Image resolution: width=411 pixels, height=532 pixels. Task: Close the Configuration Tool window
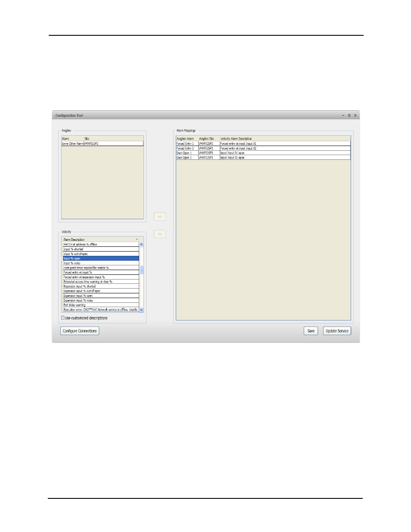(x=355, y=115)
